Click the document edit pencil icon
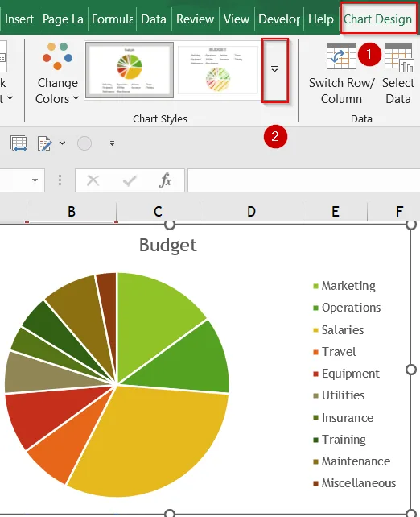 click(44, 143)
